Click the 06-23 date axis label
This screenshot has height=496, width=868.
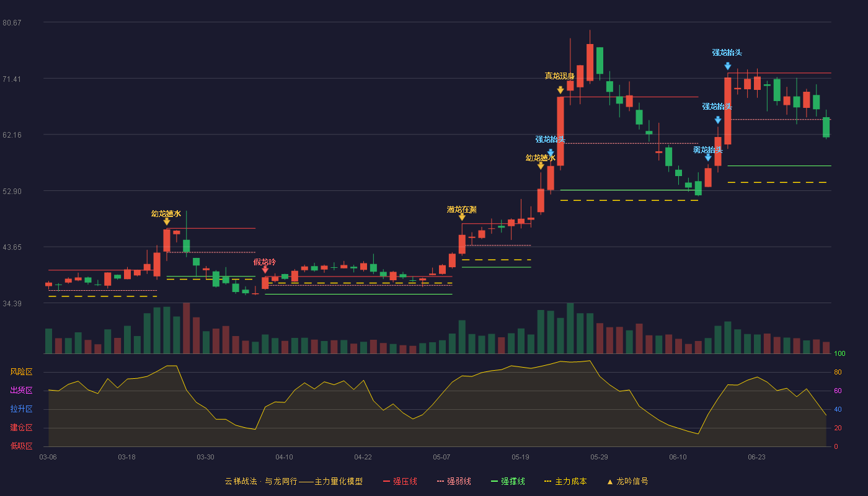756,457
